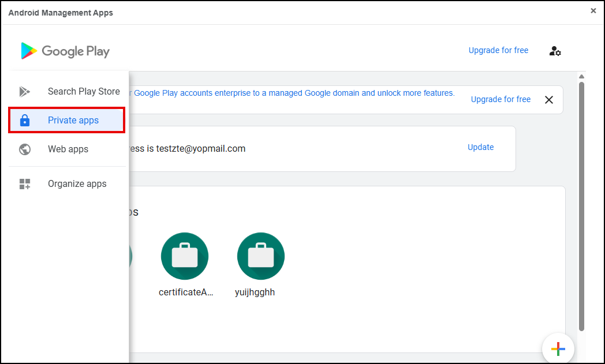The height and width of the screenshot is (364, 605).
Task: Click the scrollbar up arrow
Action: point(581,77)
